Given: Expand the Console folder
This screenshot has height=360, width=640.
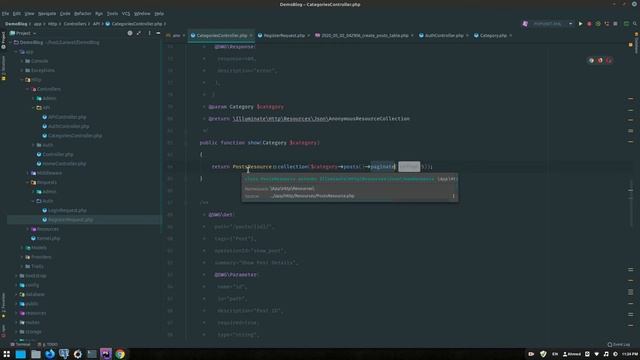Looking at the screenshot, I should click(x=22, y=61).
